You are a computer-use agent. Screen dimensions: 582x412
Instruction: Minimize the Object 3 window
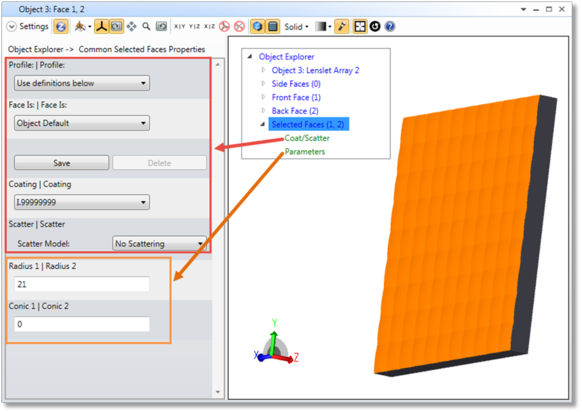536,10
